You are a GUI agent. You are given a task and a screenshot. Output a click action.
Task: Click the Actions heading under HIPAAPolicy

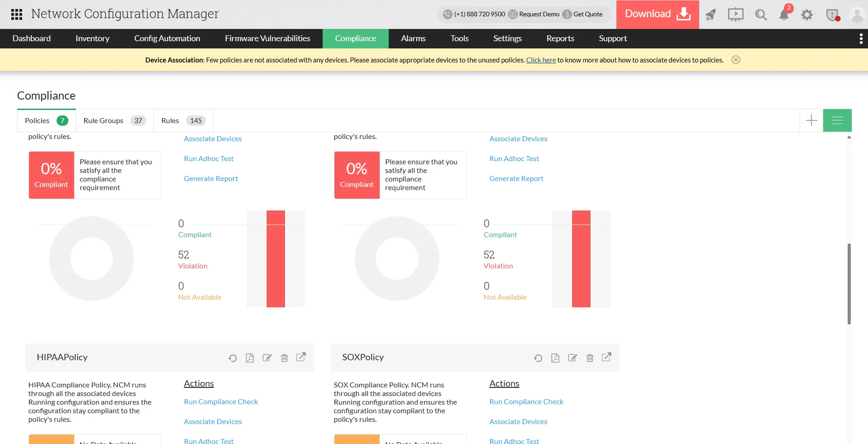pos(199,383)
